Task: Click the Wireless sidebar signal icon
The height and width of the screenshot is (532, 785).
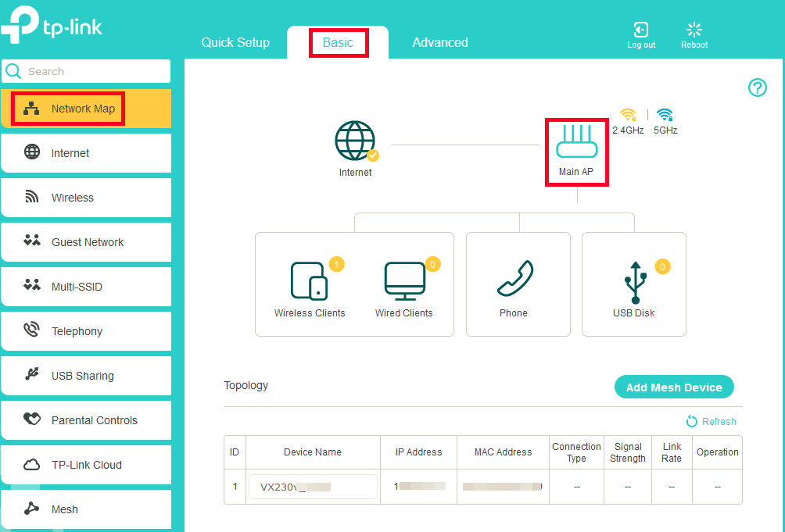Action: pyautogui.click(x=31, y=197)
